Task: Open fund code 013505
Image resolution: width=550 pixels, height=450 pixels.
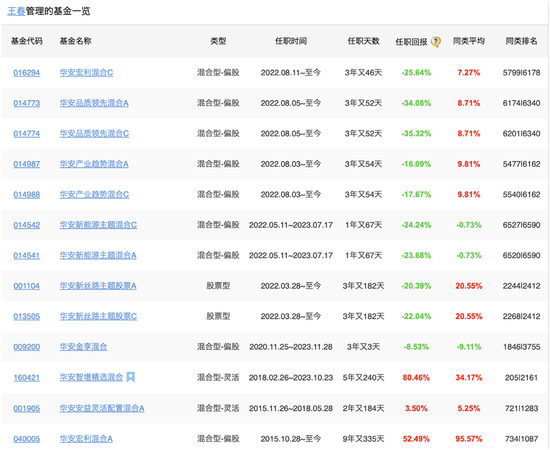Action: (27, 317)
